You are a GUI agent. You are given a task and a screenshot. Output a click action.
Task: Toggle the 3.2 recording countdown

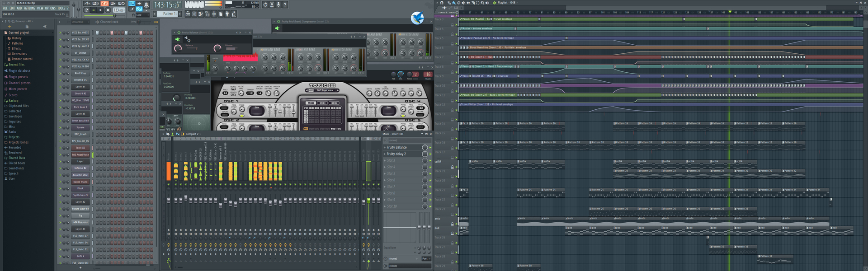pos(104,4)
